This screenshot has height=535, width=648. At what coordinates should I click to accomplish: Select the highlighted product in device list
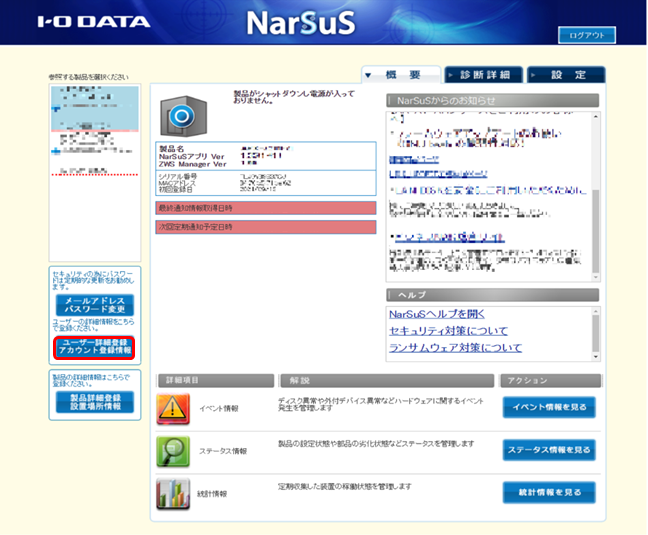click(x=95, y=108)
